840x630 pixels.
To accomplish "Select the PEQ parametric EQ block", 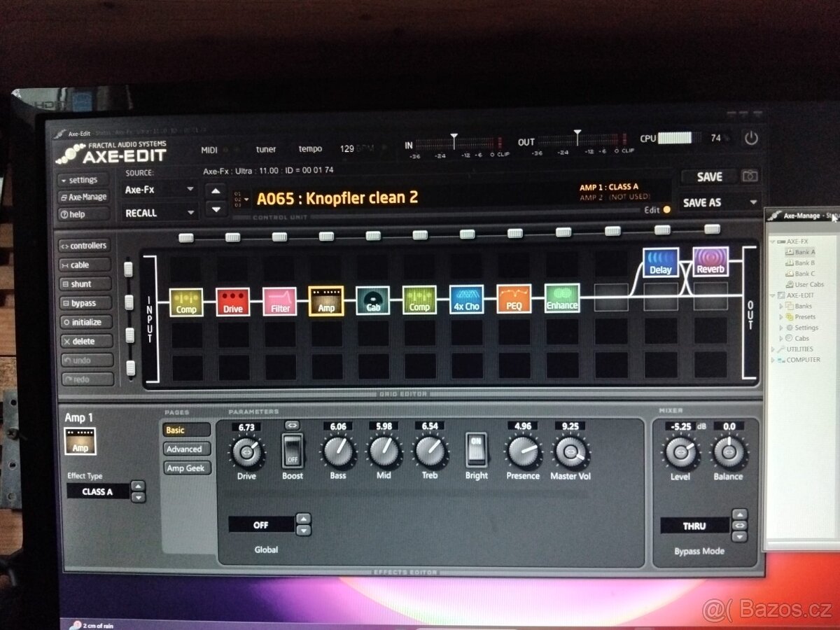I will point(514,300).
